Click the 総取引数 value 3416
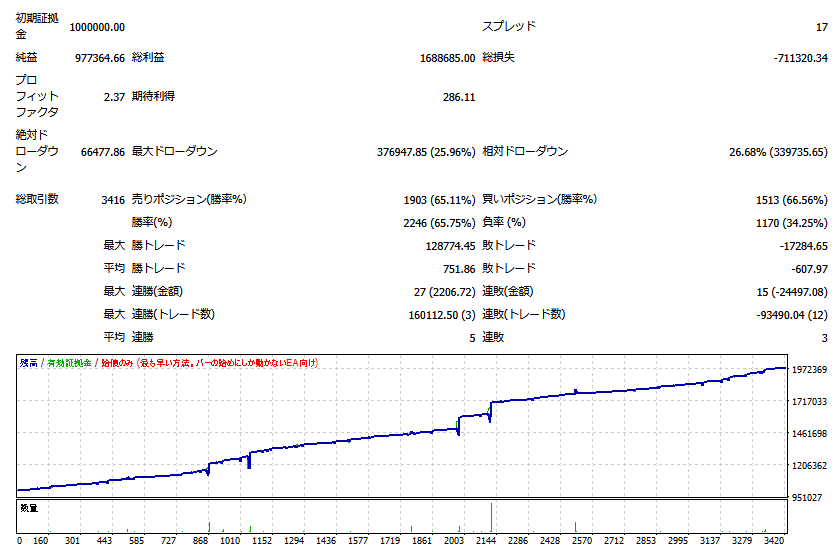This screenshot has height=556, width=835. click(112, 199)
